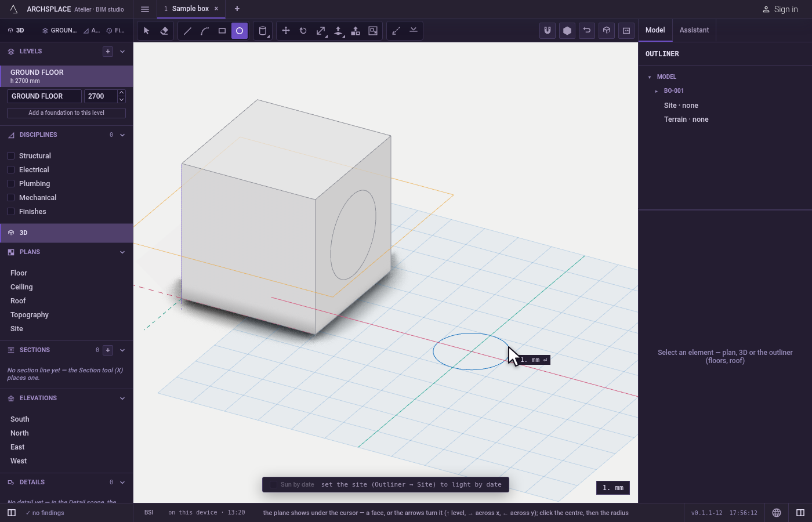Collapse the Sections panel chevron
812x522 pixels.
click(x=122, y=350)
